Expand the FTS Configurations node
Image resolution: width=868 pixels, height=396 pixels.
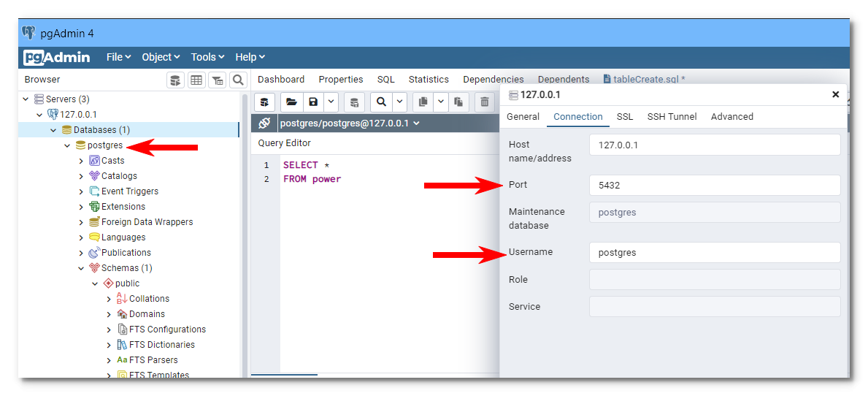pos(109,330)
